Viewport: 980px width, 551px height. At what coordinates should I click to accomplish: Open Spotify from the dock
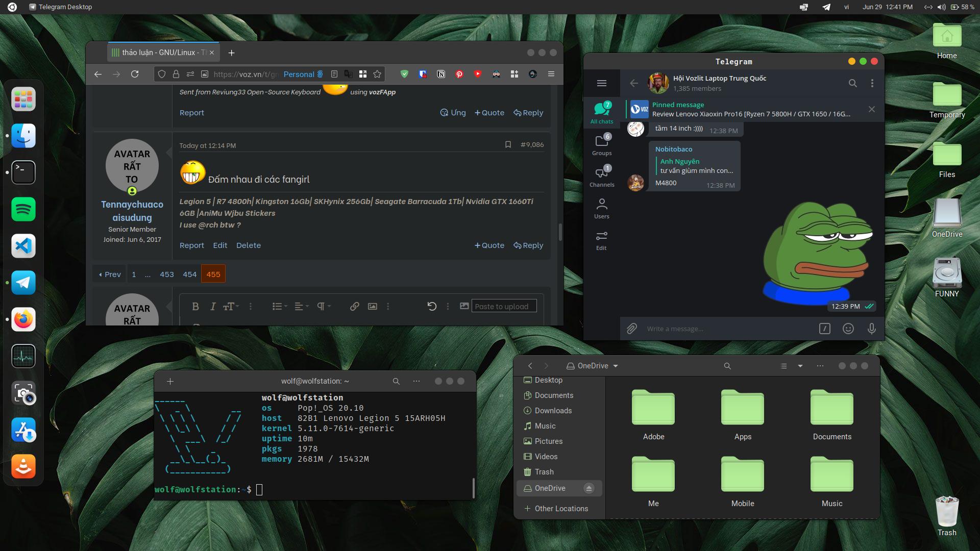23,209
